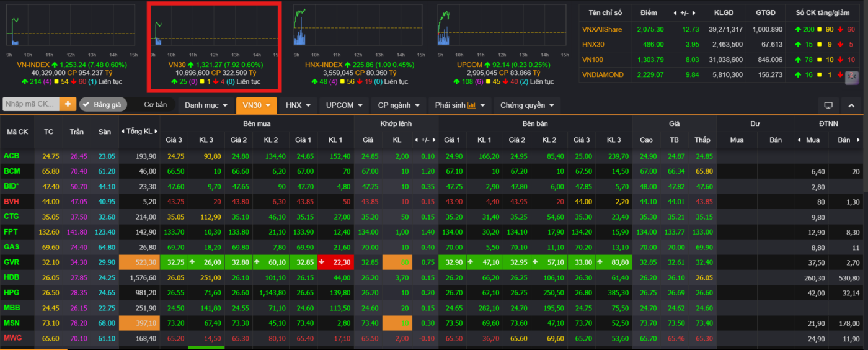Select the BID stock code
Screen dimensions: 868x350
[12, 186]
